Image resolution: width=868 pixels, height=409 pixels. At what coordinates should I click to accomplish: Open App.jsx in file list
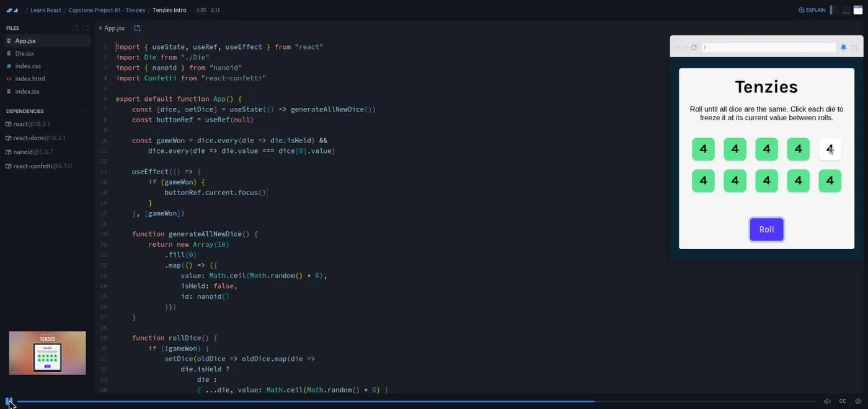pos(46,41)
